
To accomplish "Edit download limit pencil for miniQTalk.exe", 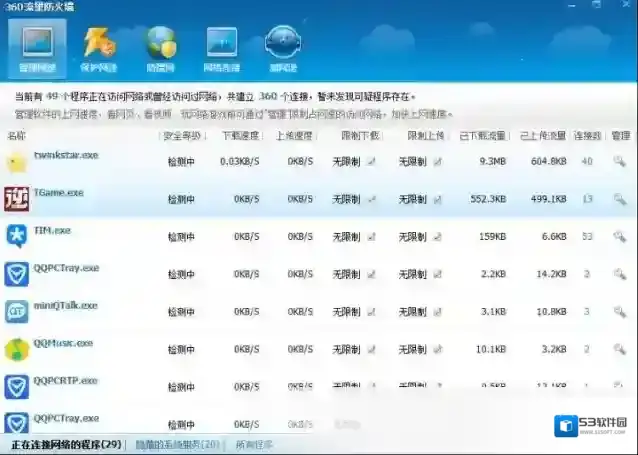I will [x=372, y=312].
